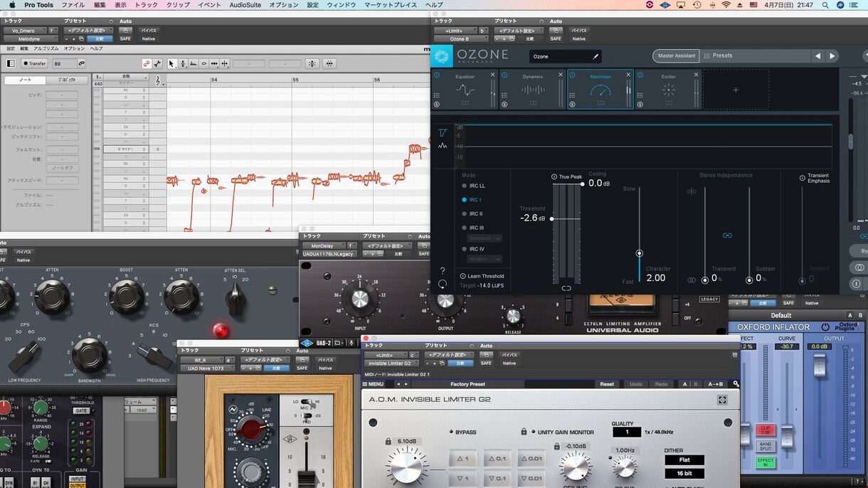Open Melodyne アルゴリズム menu
The height and width of the screenshot is (488, 868).
pyautogui.click(x=46, y=48)
